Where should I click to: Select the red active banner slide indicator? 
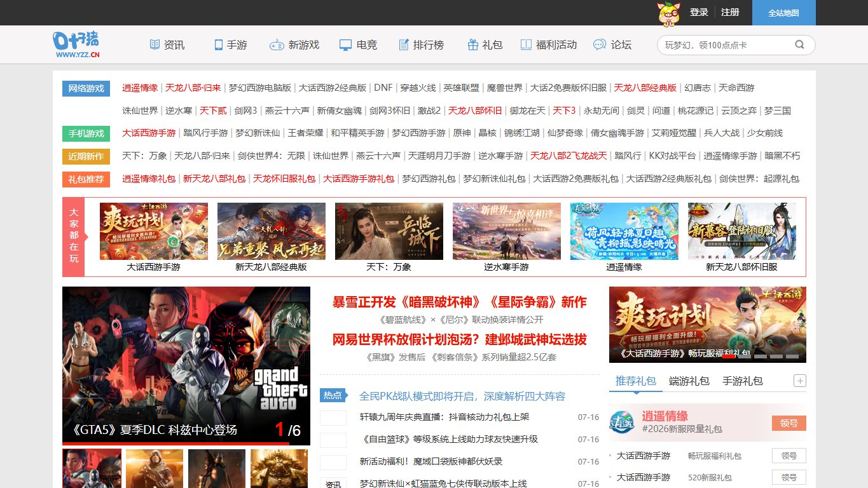729,356
